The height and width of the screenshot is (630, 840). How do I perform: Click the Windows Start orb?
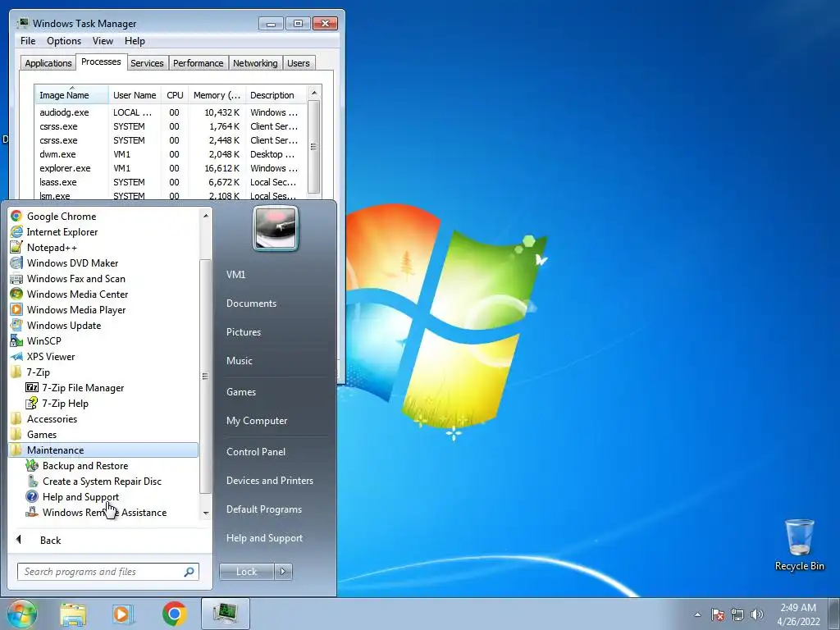(22, 614)
